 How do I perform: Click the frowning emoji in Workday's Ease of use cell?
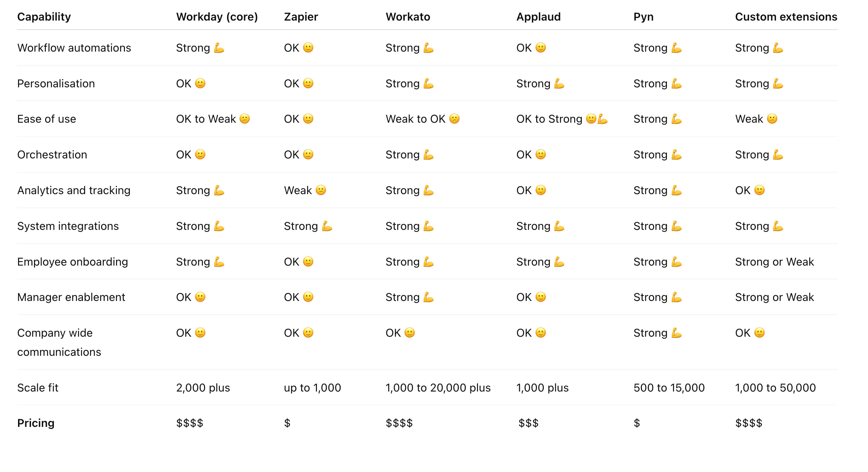[x=244, y=119]
